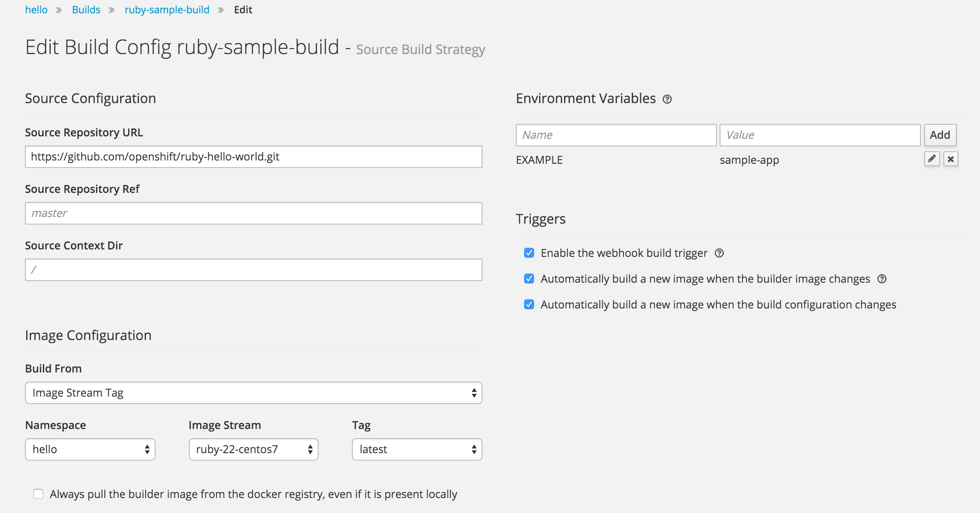
Task: Expand the Image Stream dropdown
Action: pyautogui.click(x=253, y=449)
